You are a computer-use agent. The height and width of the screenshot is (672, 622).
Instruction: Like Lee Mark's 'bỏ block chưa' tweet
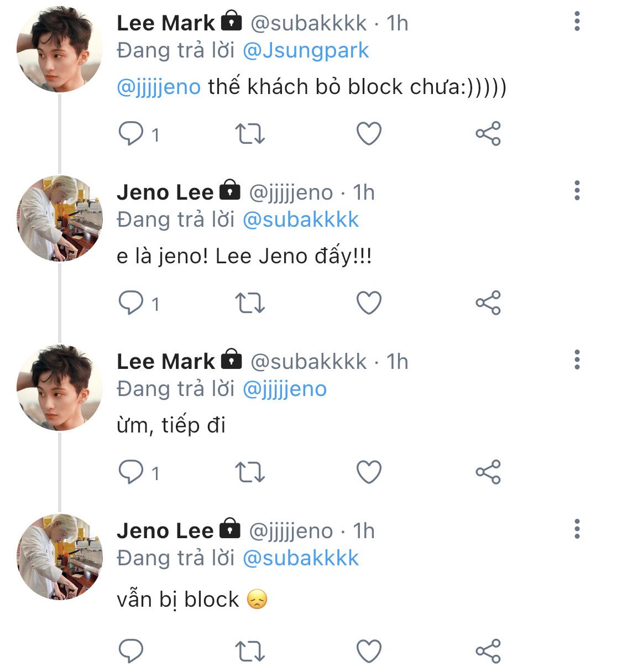coord(369,134)
